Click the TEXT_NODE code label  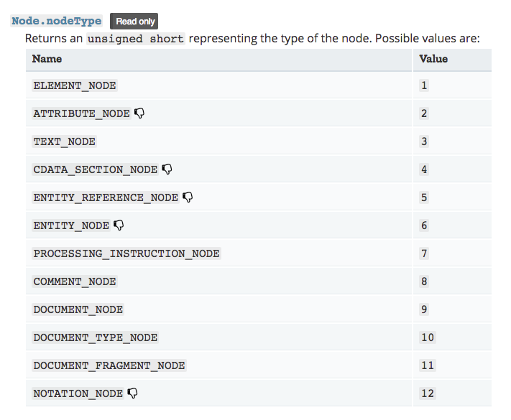pyautogui.click(x=64, y=141)
